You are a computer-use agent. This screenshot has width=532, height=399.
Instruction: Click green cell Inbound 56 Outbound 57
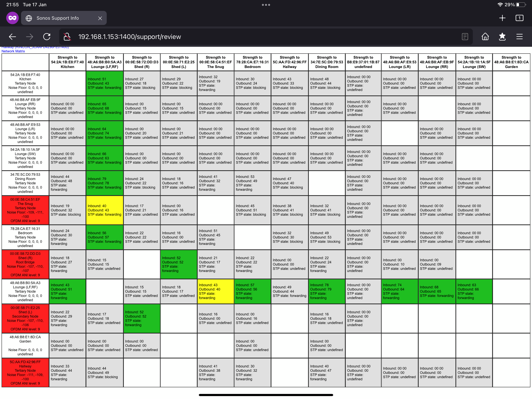click(x=105, y=237)
